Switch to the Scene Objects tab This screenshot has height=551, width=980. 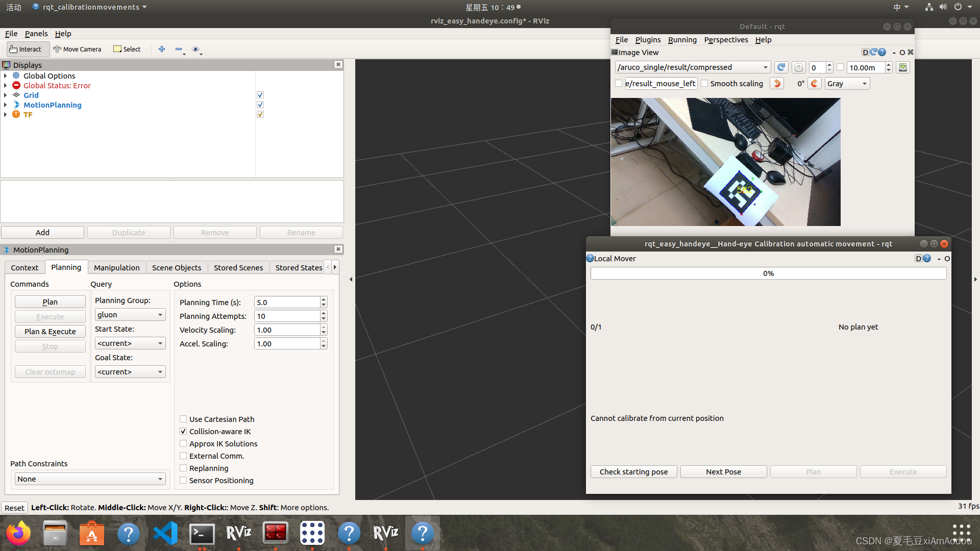click(x=177, y=268)
